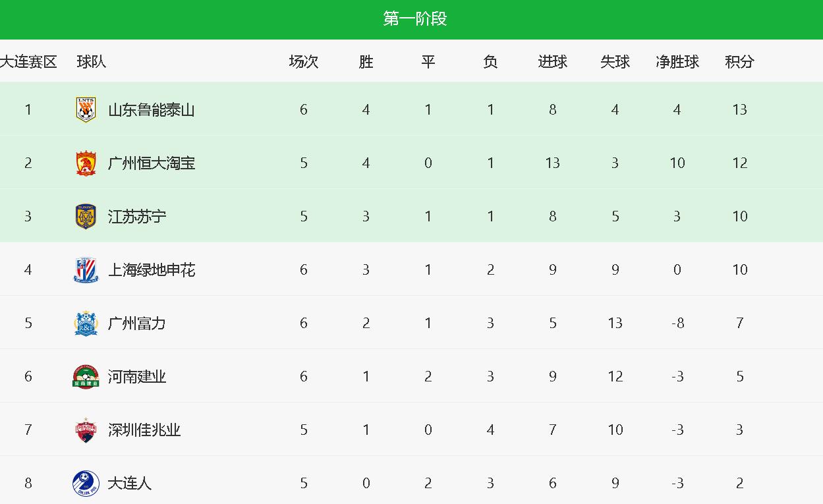This screenshot has width=823, height=504.
Task: Click the Guangzhou Evergrande Taobao crest
Action: [x=86, y=163]
